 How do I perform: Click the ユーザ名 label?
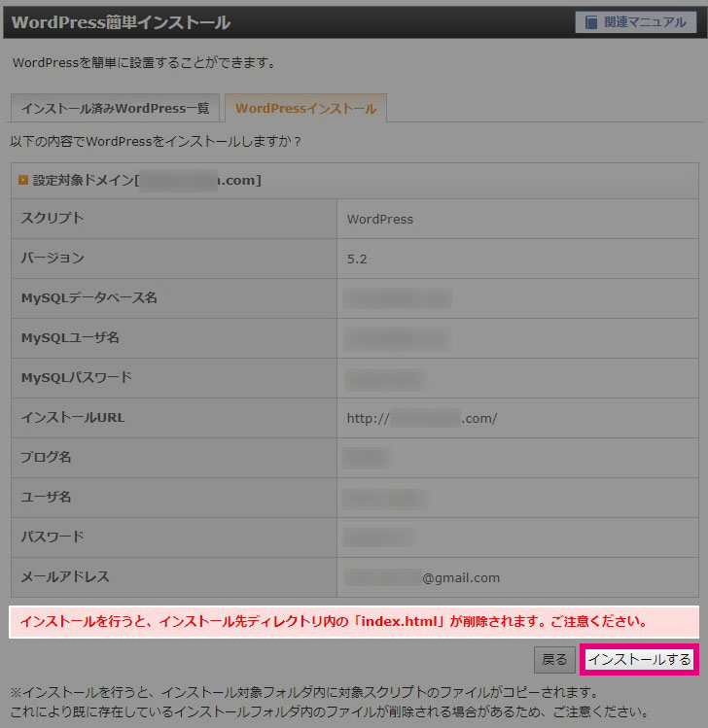point(46,497)
